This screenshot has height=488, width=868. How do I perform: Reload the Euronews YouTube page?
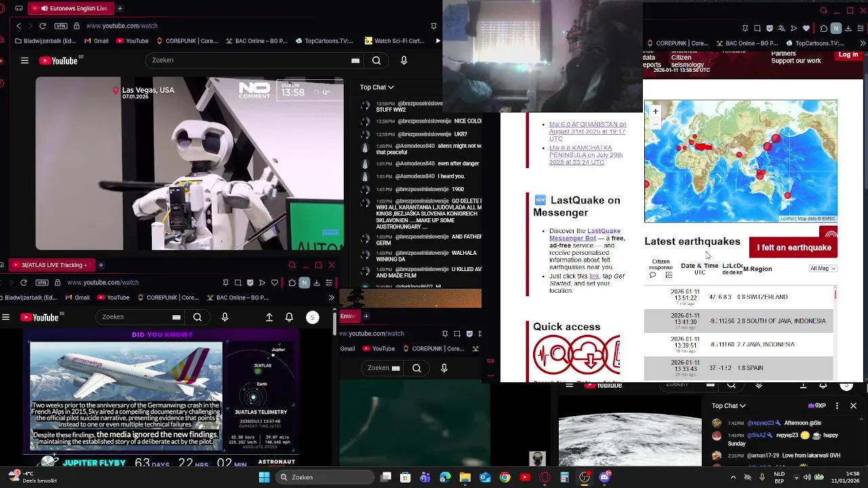point(43,26)
